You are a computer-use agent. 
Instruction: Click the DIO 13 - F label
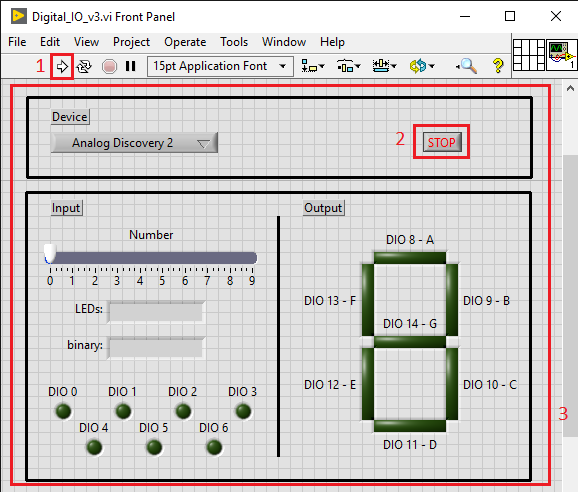point(330,301)
